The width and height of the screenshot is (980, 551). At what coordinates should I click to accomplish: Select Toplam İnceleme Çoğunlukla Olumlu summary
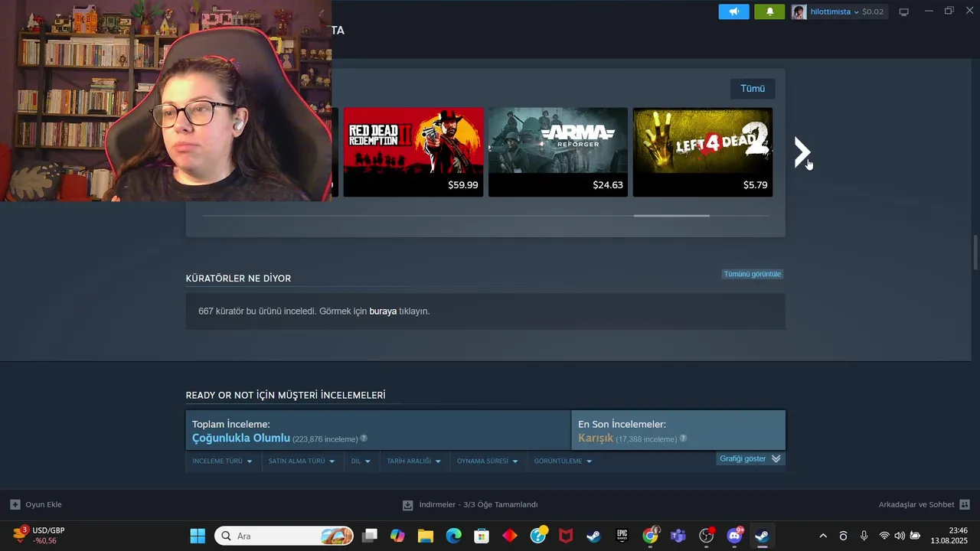click(378, 430)
